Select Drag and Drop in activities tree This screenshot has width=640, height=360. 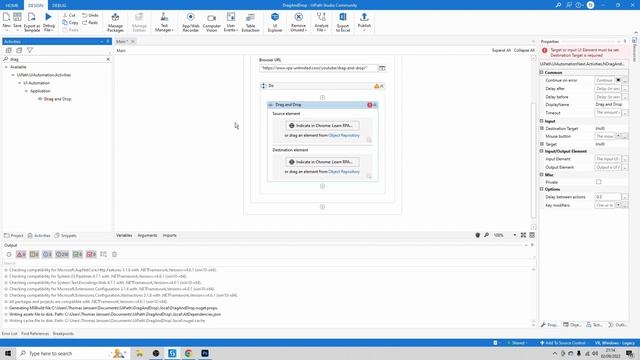point(57,99)
